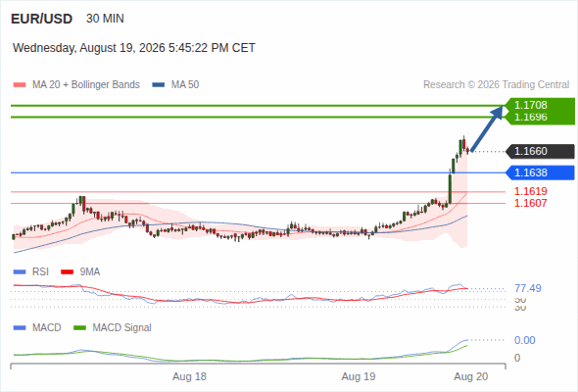Click the Aug 18 date axis label
Image resolution: width=578 pixels, height=392 pixels.
click(189, 377)
